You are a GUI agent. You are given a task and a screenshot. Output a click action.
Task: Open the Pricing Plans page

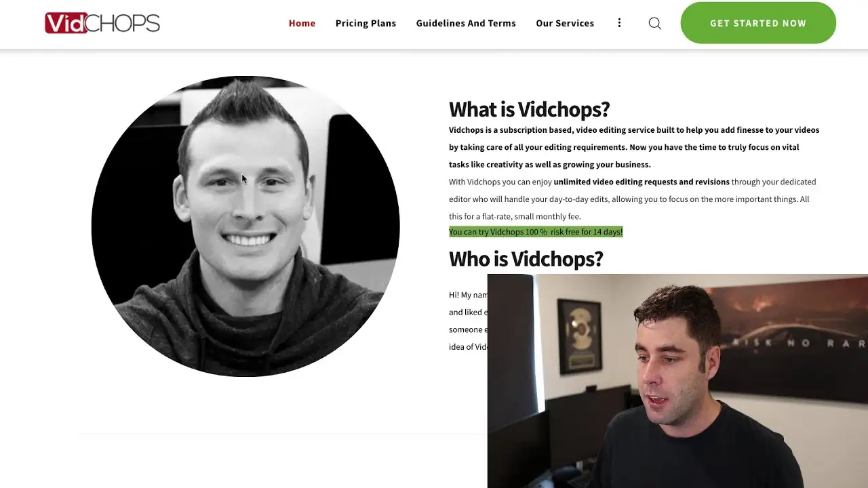366,23
